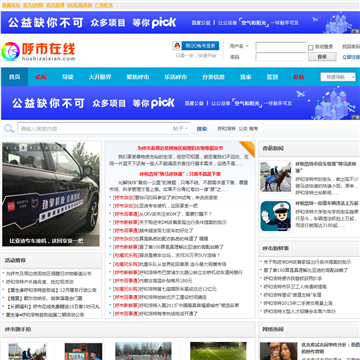Image resolution: width=360 pixels, height=360 pixels.
Task: Click the 登录 login button
Action: tap(322, 57)
